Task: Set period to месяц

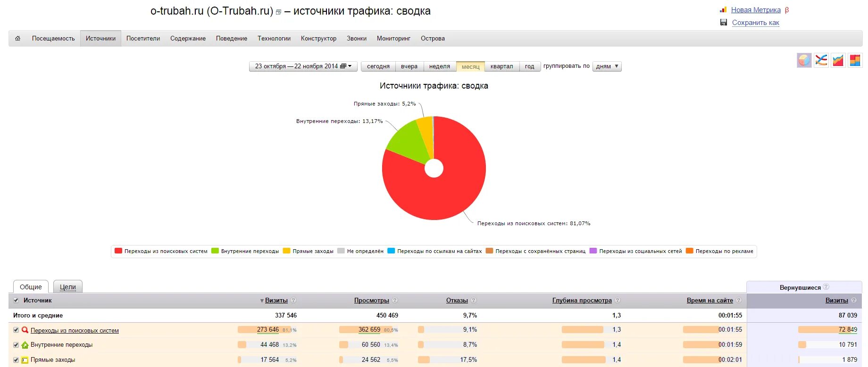Action: [x=470, y=66]
